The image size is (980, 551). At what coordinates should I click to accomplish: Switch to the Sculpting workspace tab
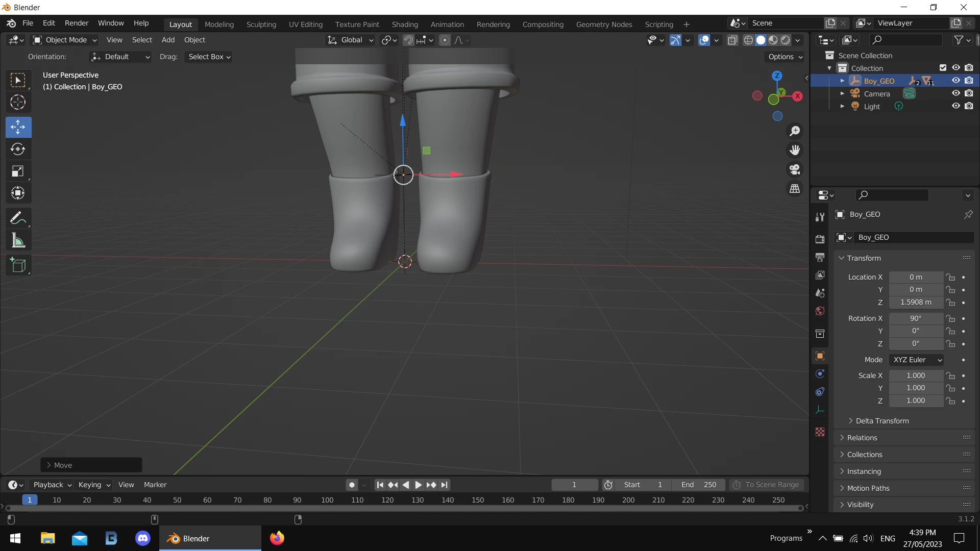point(261,24)
